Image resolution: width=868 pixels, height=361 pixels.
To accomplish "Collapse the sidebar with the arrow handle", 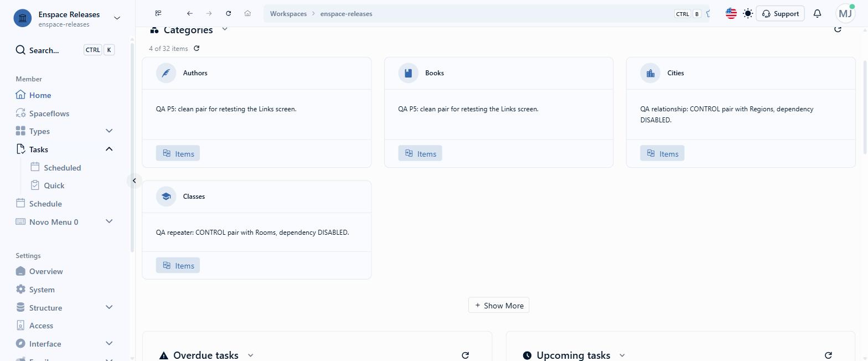I will [134, 180].
